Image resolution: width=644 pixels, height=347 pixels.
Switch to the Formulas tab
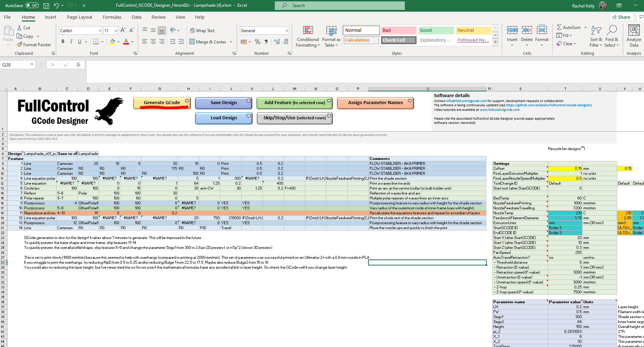pyautogui.click(x=112, y=17)
